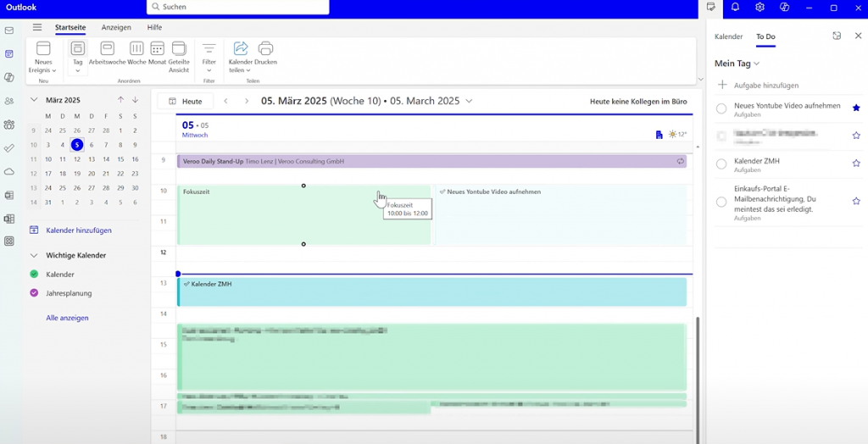Viewport: 868px width, 444px height.
Task: Click the Suchen search box
Action: coord(238,7)
